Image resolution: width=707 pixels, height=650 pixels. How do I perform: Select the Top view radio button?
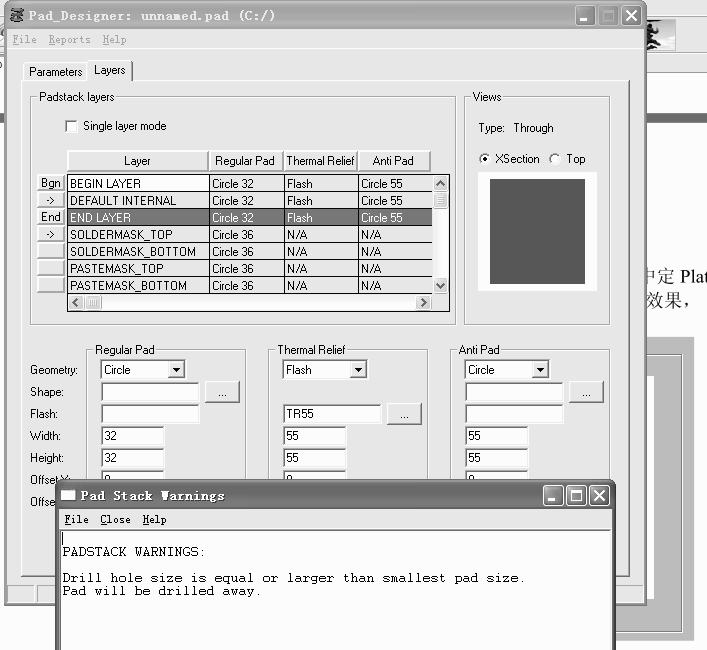tap(555, 159)
